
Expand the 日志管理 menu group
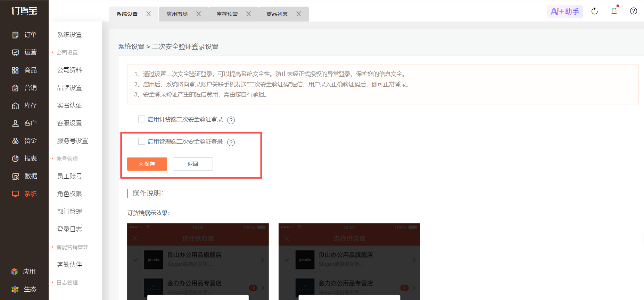click(x=67, y=283)
